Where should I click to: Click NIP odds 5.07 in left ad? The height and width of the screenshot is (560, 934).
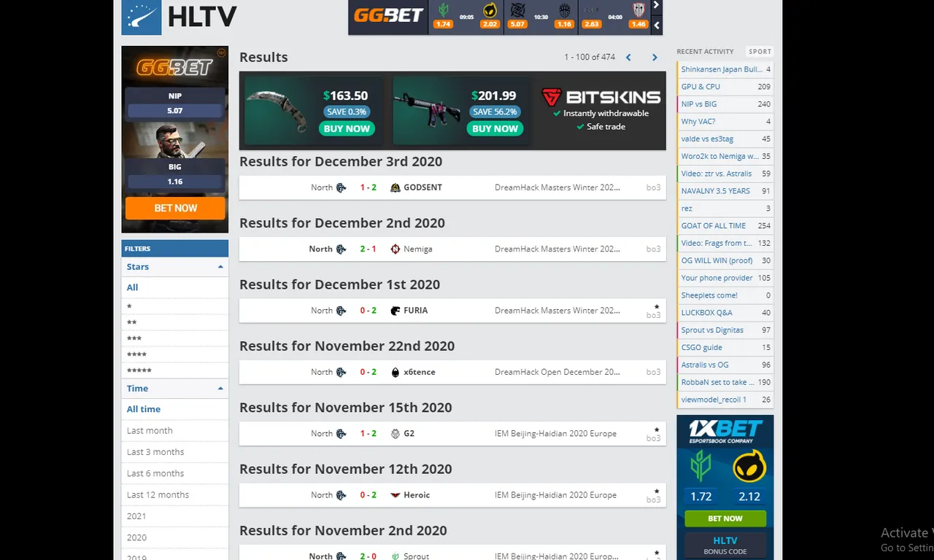tap(175, 111)
